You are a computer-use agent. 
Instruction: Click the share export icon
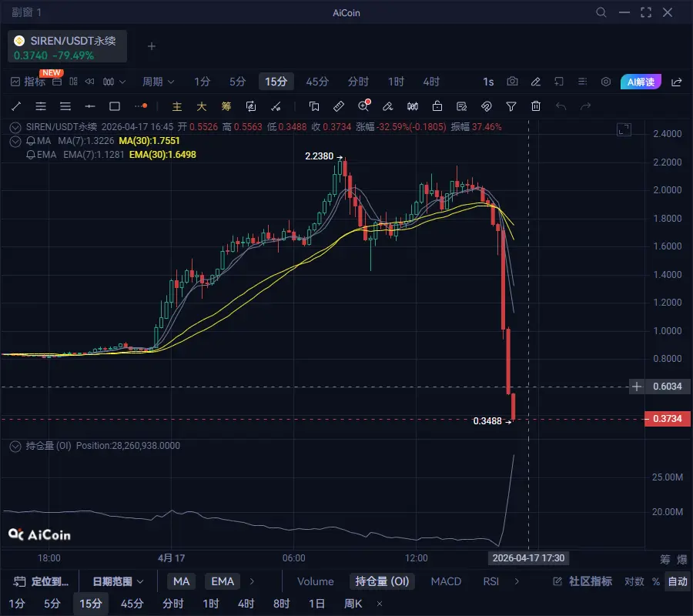pos(676,82)
